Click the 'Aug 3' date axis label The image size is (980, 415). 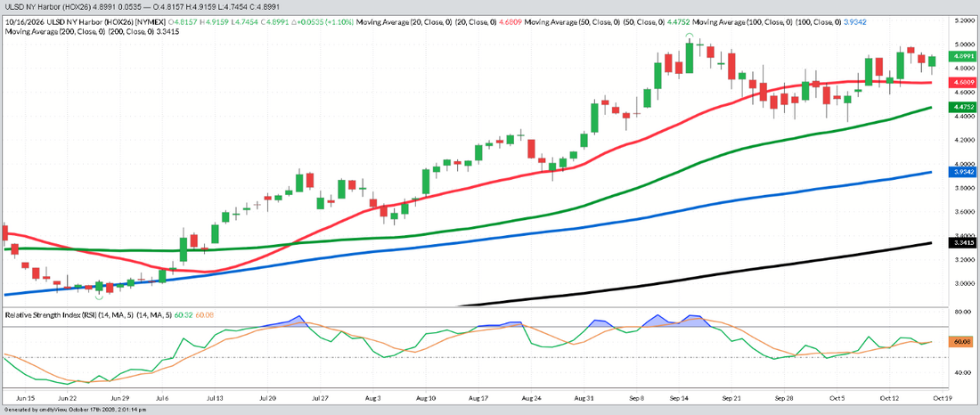[x=372, y=396]
